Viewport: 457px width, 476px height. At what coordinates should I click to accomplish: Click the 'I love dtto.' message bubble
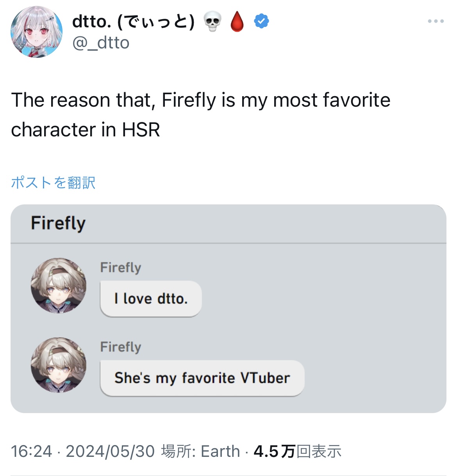pos(151,299)
